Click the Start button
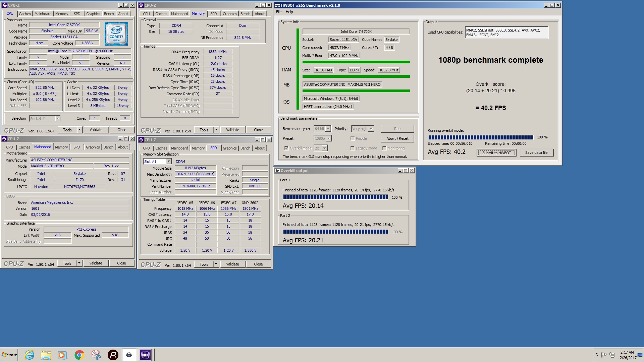This screenshot has height=362, width=644. tap(9, 355)
